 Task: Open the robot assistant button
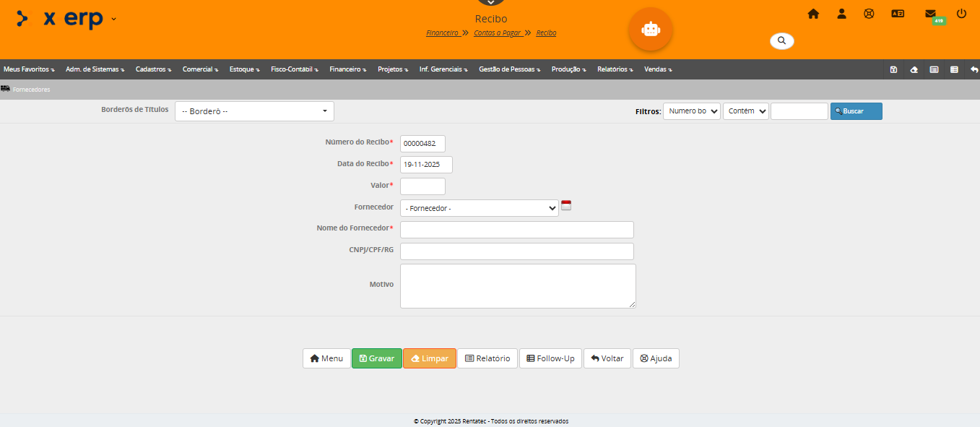650,30
